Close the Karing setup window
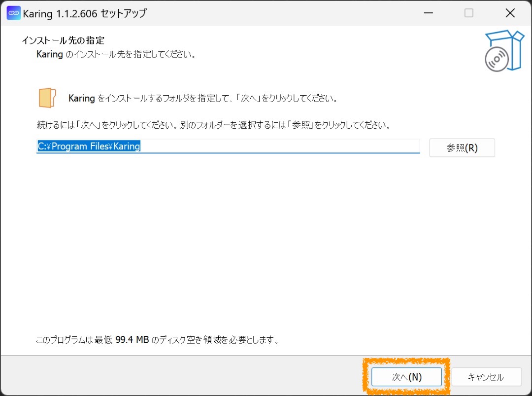The image size is (532, 396). [x=510, y=13]
